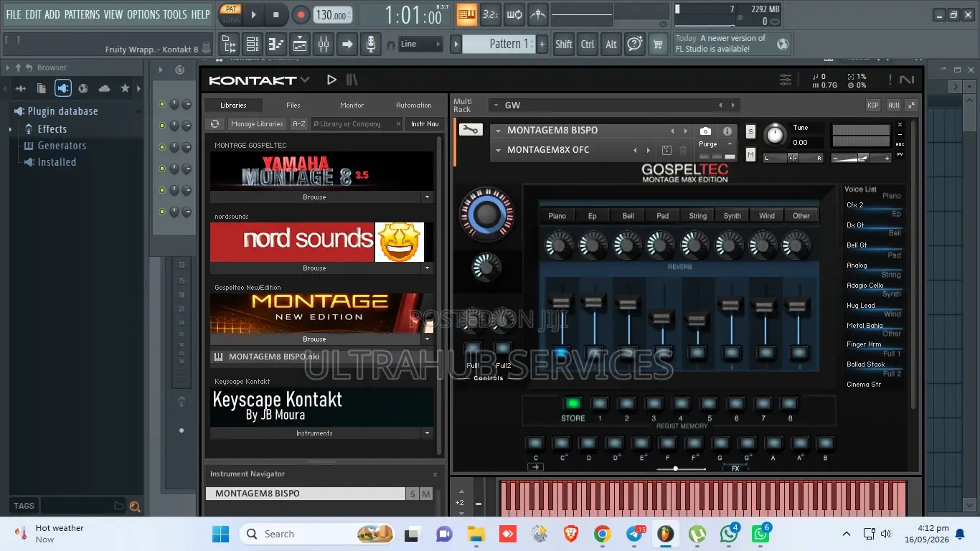This screenshot has width=980, height=551.
Task: Open the FL Studio mixer icon
Action: pyautogui.click(x=324, y=44)
